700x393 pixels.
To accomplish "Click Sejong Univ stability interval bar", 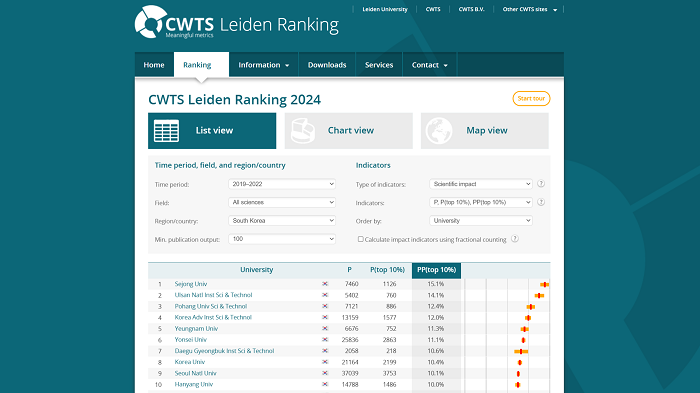I will (544, 284).
